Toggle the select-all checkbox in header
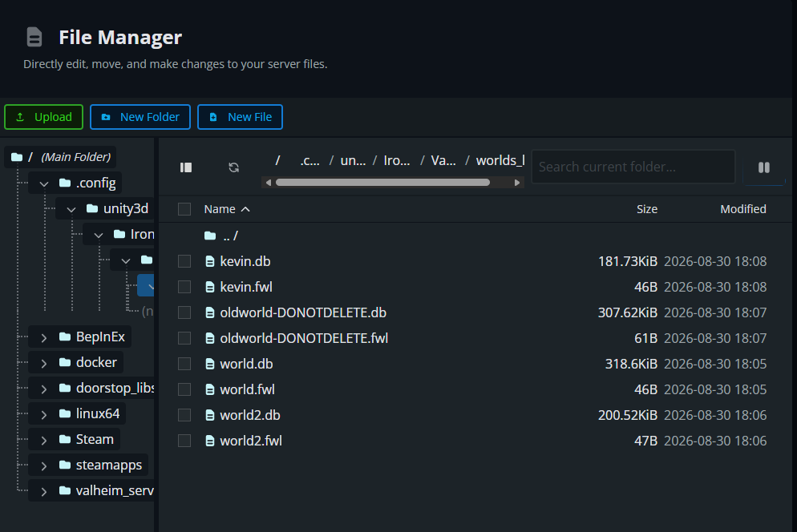This screenshot has width=797, height=532. [x=184, y=209]
